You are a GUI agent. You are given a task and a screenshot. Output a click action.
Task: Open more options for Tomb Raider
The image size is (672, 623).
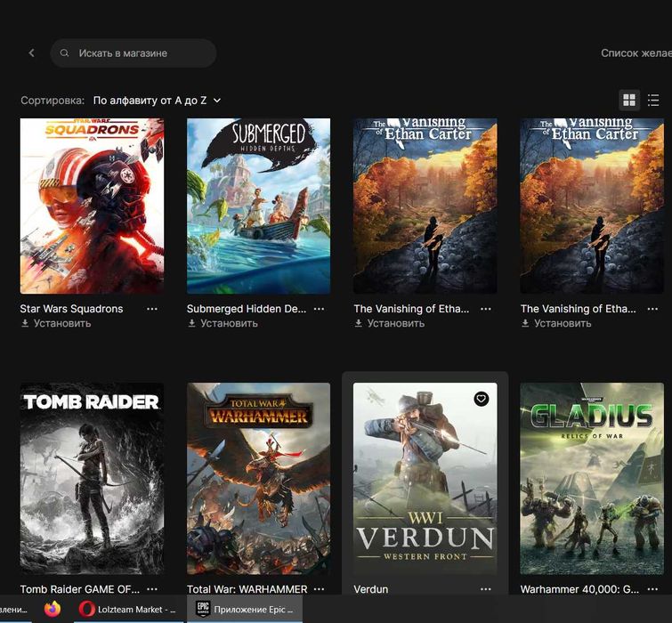[152, 589]
